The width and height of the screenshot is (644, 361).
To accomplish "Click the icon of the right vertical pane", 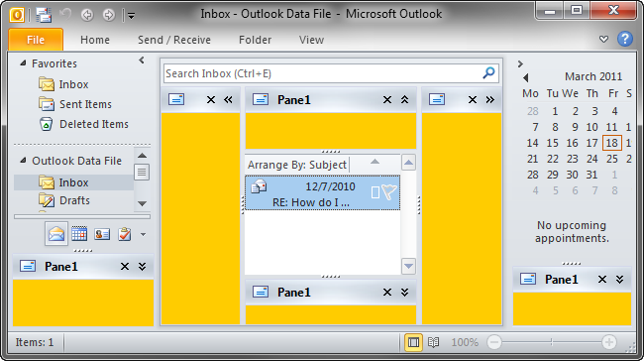I will [x=437, y=99].
